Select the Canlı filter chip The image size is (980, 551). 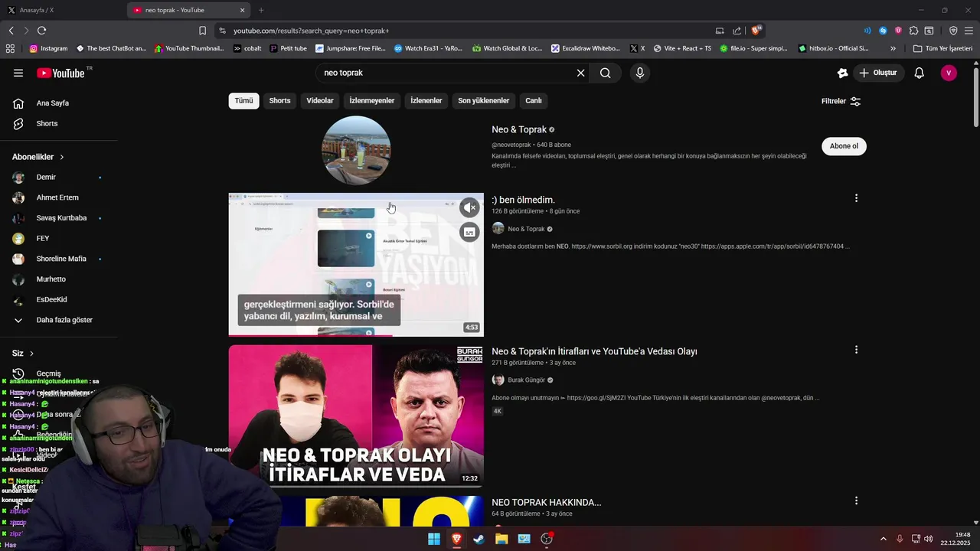(x=534, y=100)
